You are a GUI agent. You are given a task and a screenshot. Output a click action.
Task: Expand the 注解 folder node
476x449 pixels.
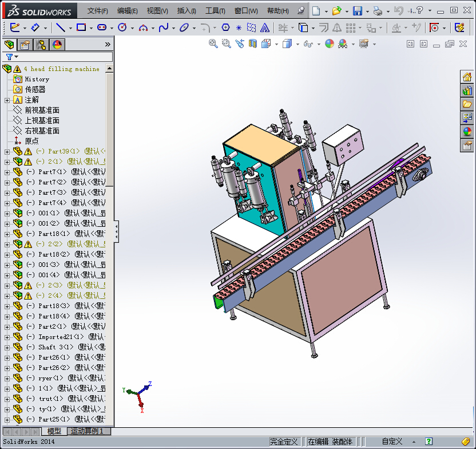coord(7,100)
